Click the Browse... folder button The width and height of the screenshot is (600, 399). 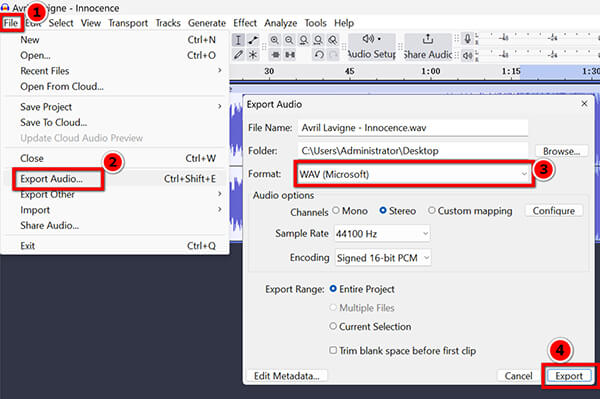[561, 151]
